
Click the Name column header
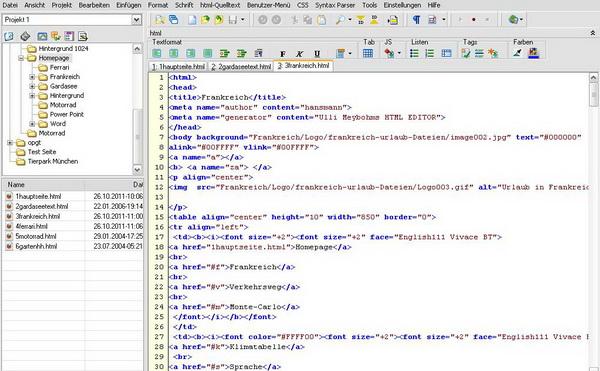click(43, 185)
